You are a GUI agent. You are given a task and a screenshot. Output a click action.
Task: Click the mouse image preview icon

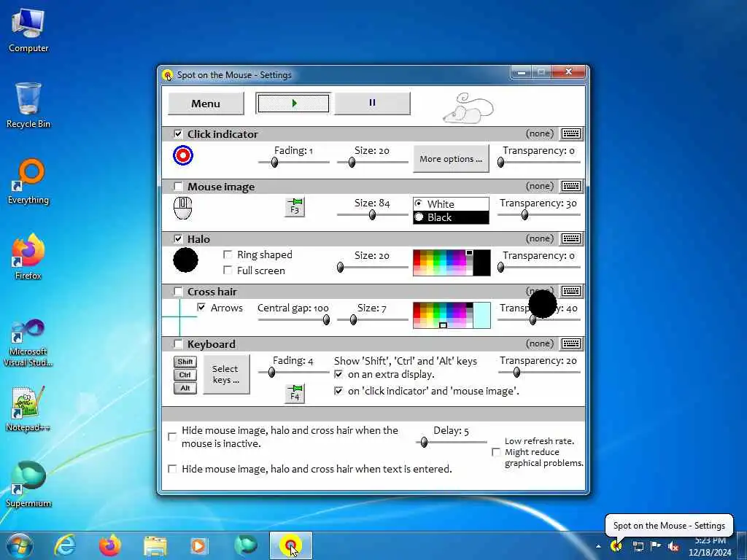coord(182,208)
